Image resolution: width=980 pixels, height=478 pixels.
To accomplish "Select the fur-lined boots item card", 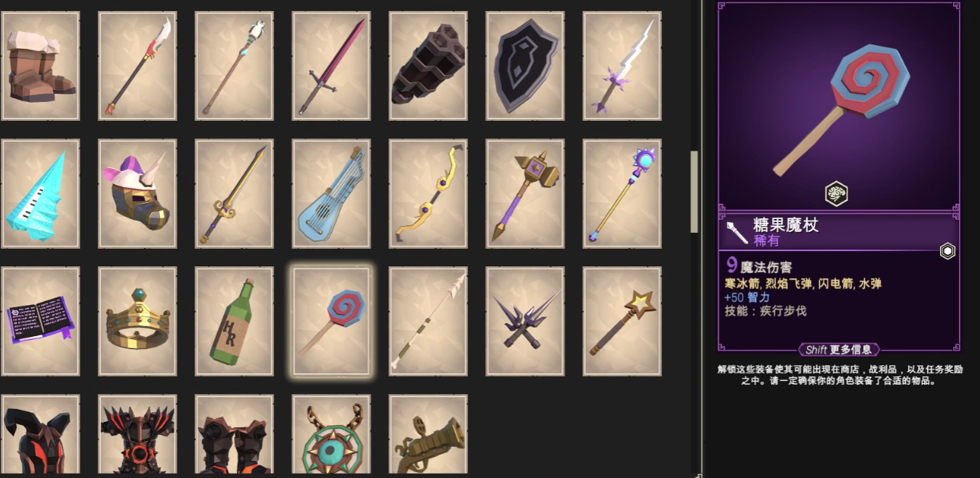I will (41, 65).
